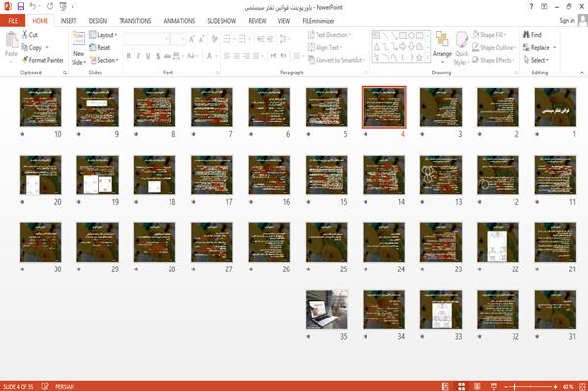588x391 pixels.
Task: Switch to the ANIMATIONS tab
Action: (179, 21)
